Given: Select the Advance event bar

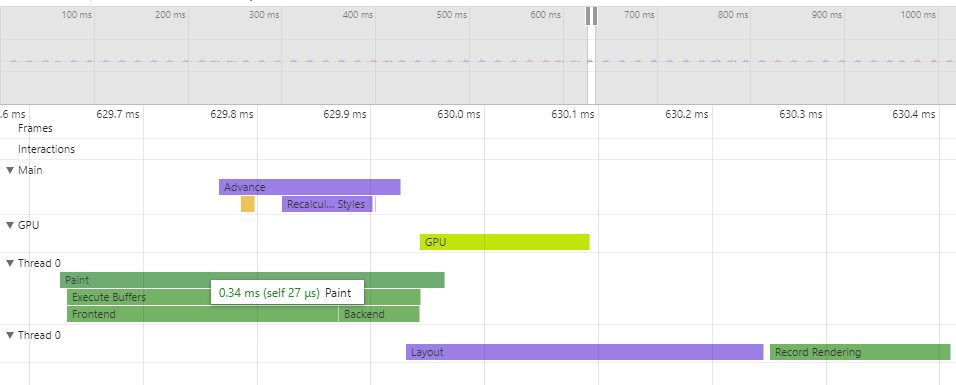Looking at the screenshot, I should pyautogui.click(x=310, y=187).
